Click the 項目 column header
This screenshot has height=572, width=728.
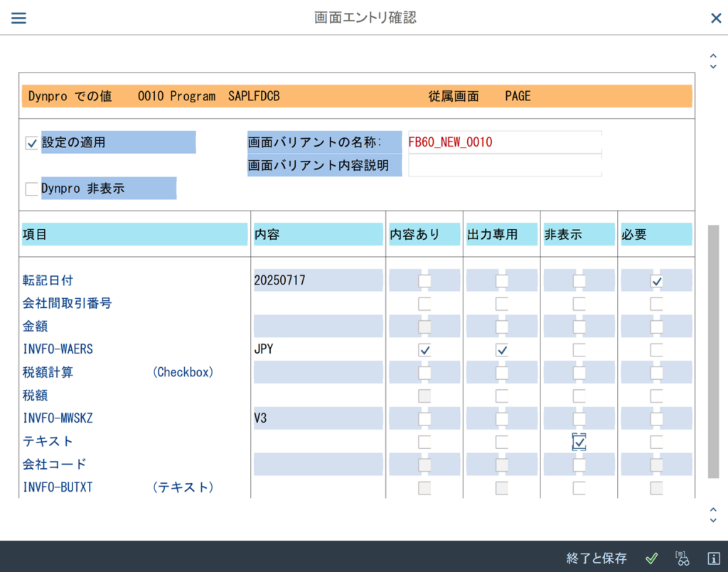pyautogui.click(x=134, y=234)
